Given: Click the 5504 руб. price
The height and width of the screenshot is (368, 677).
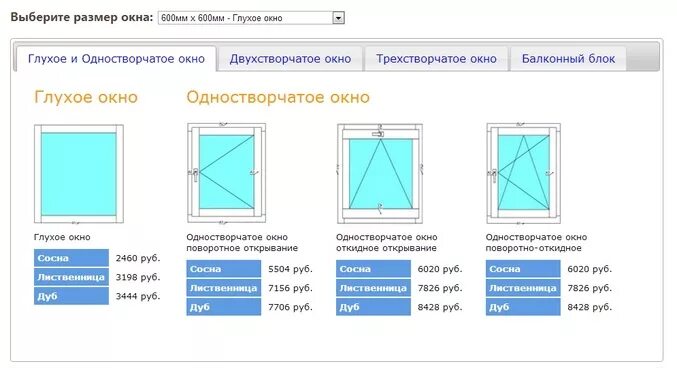Looking at the screenshot, I should [x=290, y=269].
